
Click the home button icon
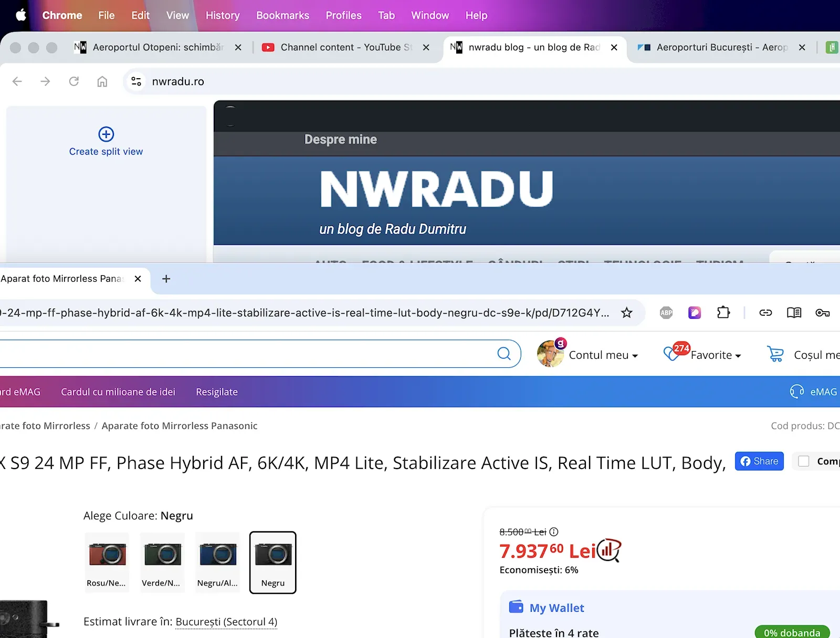pos(102,81)
